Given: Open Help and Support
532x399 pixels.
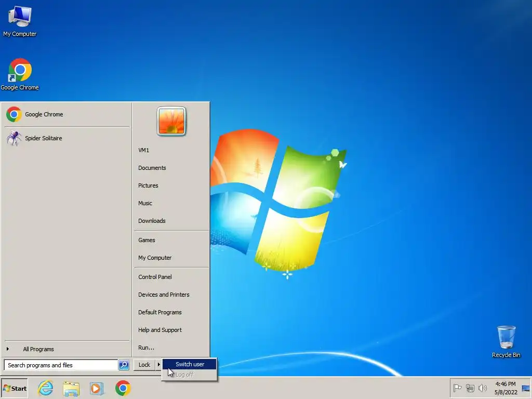Looking at the screenshot, I should [x=171, y=330].
